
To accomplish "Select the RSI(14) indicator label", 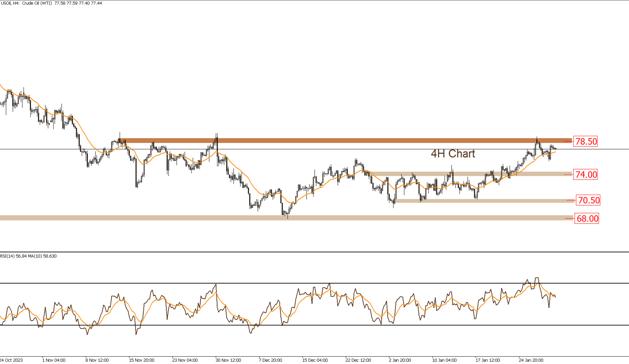I will point(28,256).
